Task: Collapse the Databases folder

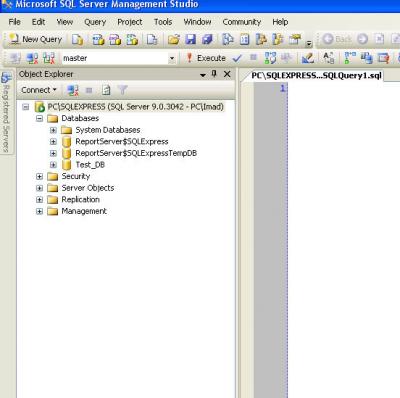Action: (x=39, y=119)
